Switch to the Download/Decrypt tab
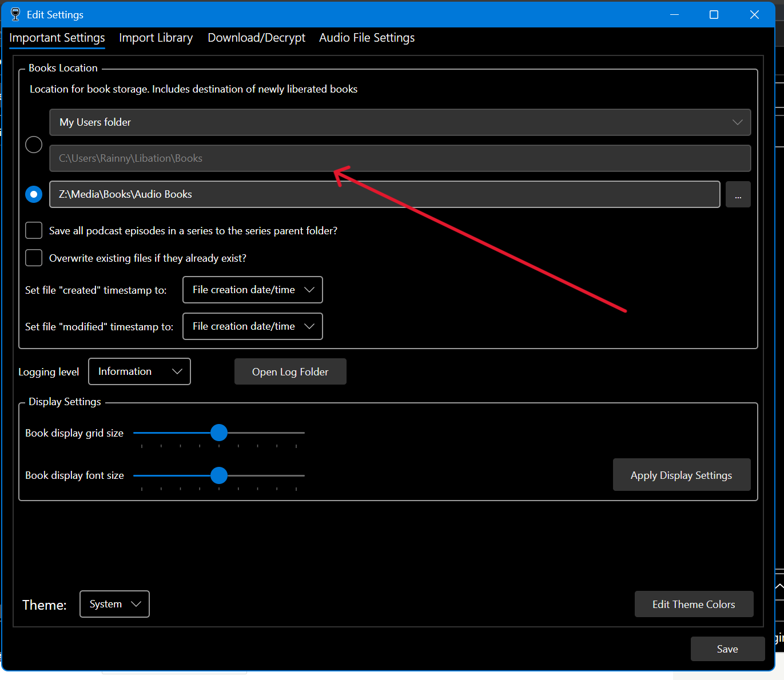This screenshot has height=680, width=784. [x=256, y=38]
